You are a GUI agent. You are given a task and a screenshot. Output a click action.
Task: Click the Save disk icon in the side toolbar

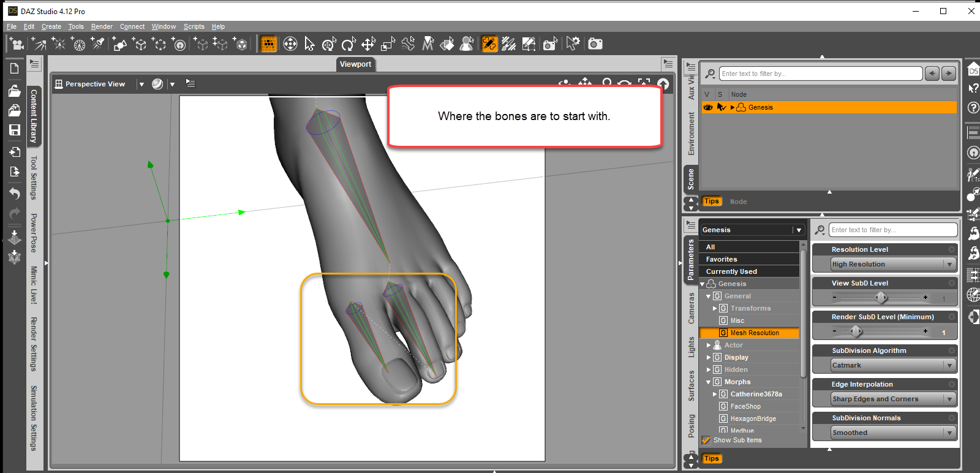point(15,130)
